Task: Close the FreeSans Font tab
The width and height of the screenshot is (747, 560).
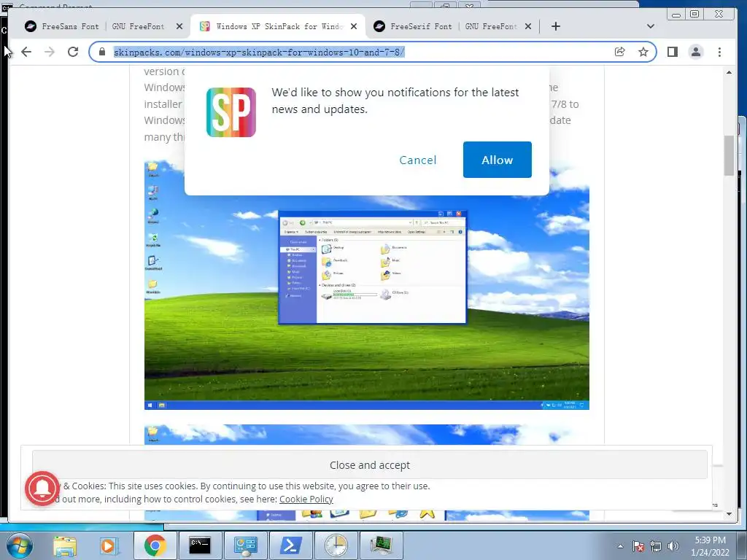Action: [179, 26]
